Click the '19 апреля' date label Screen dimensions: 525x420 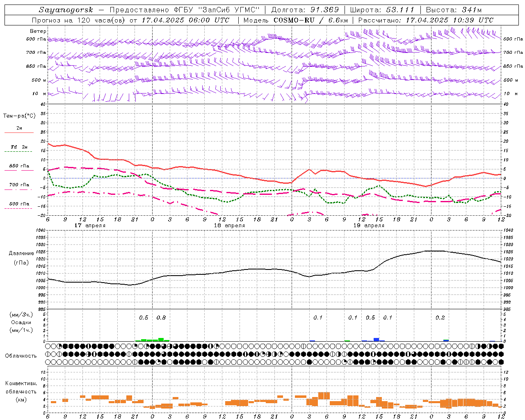[x=369, y=226]
